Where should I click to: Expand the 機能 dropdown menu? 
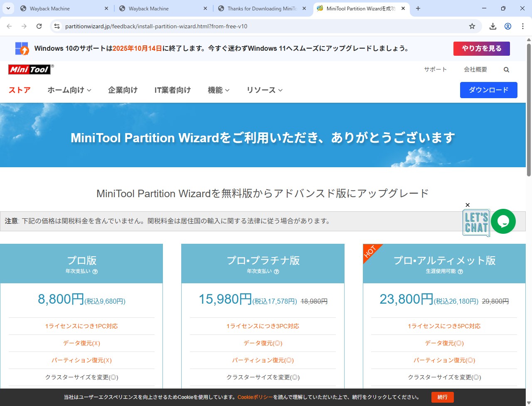click(x=219, y=90)
